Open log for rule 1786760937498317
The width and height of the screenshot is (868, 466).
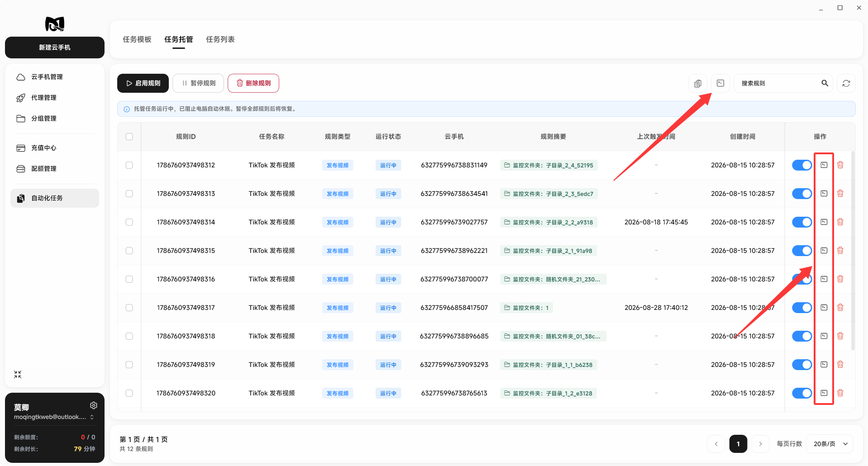pyautogui.click(x=824, y=308)
